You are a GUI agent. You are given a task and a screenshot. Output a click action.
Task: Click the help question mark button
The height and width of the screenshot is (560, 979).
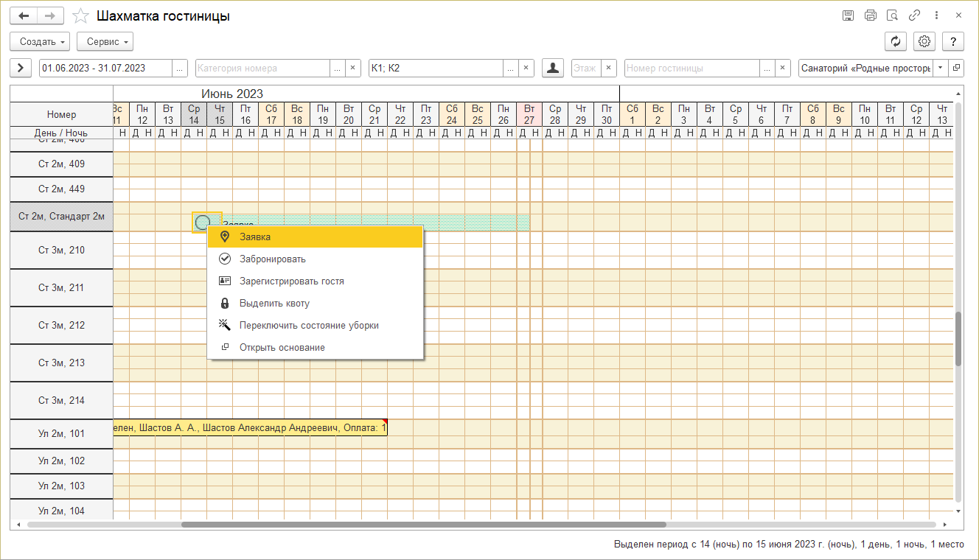point(953,41)
